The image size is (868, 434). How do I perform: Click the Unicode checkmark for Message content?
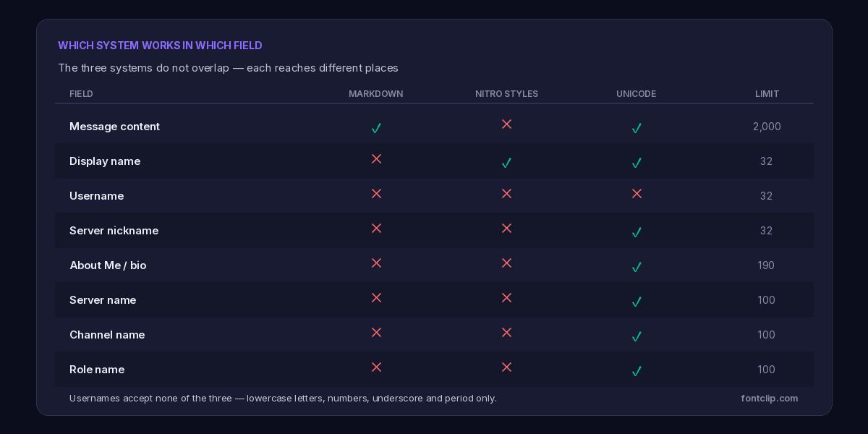(637, 128)
